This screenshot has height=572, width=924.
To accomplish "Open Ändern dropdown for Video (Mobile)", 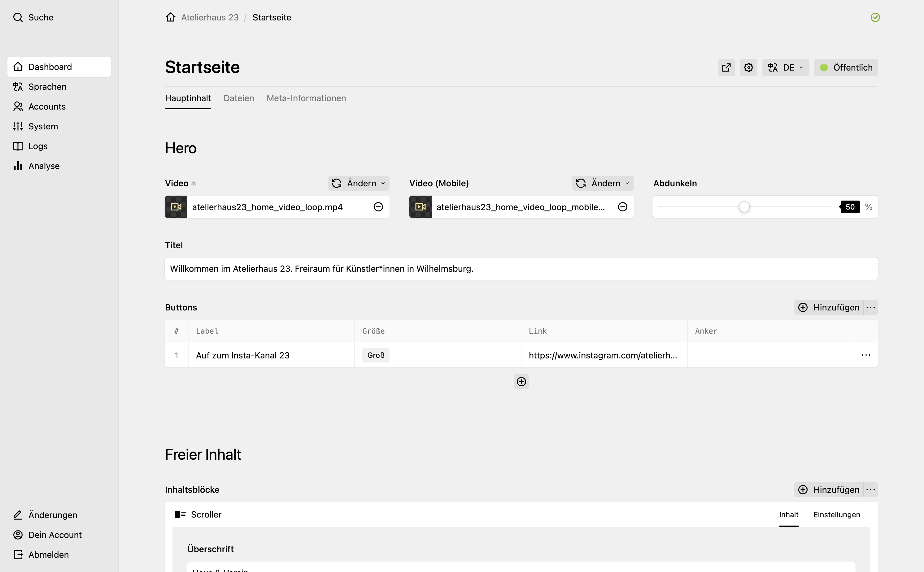I will [x=603, y=183].
